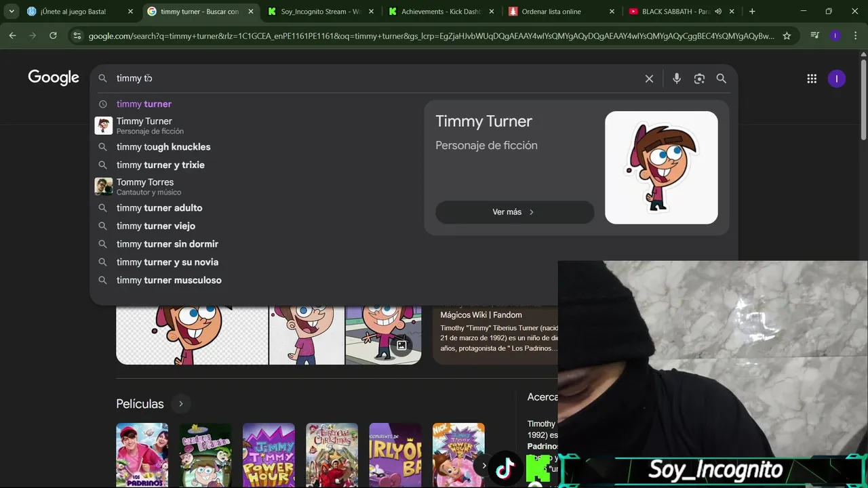Open the Power Hour movie poster

269,455
